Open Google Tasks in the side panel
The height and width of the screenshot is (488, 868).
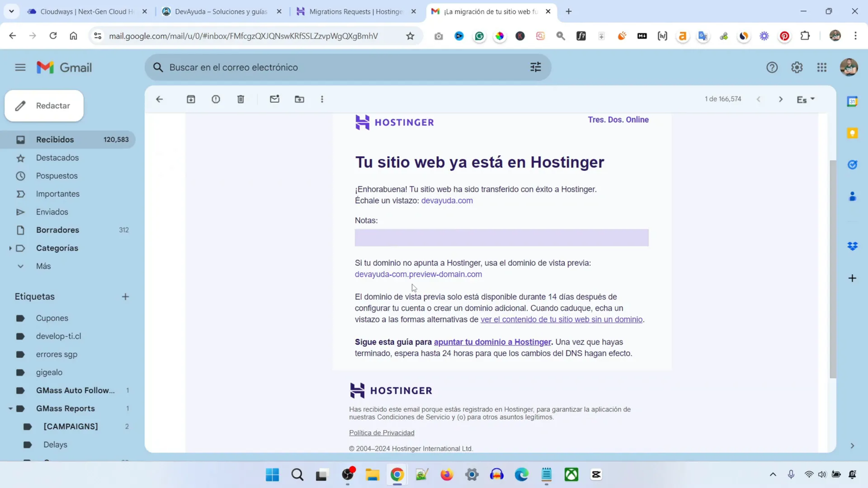coord(852,164)
